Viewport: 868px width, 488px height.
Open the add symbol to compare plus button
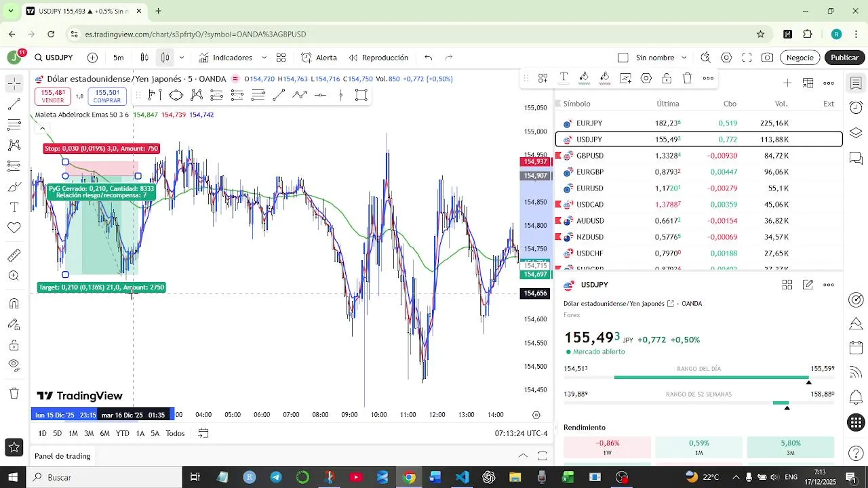point(92,58)
